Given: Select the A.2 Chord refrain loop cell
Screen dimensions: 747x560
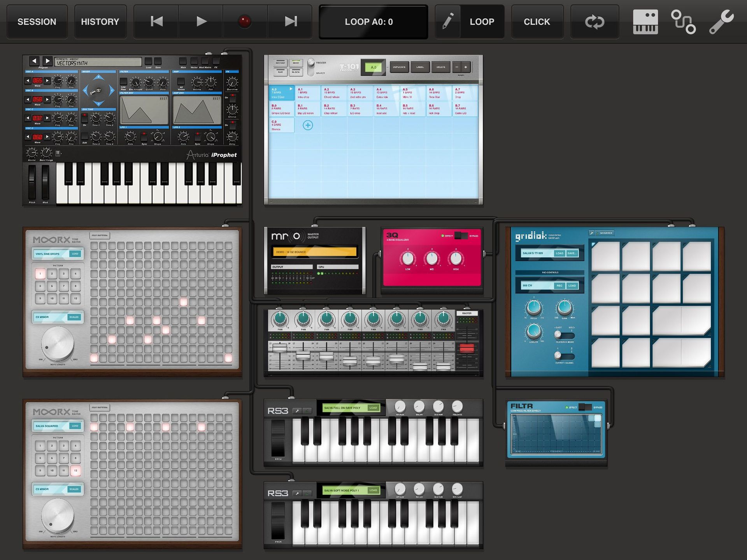Looking at the screenshot, I should pyautogui.click(x=334, y=93).
